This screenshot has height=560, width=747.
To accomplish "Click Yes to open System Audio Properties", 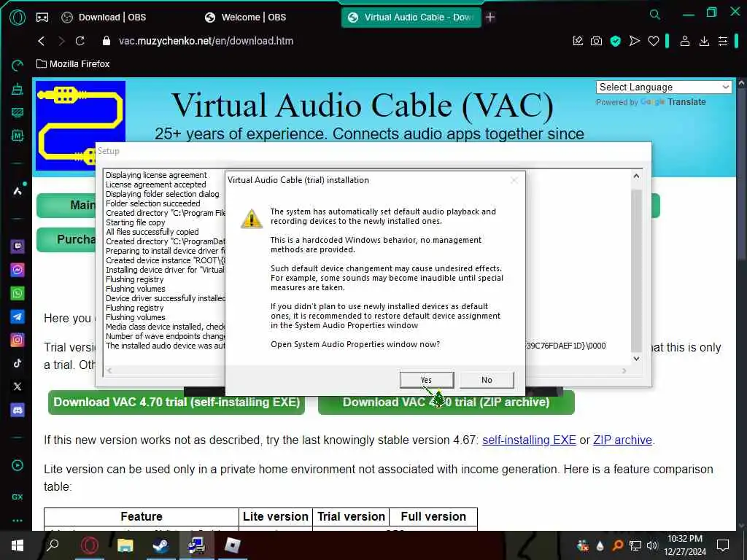I will [x=426, y=380].
